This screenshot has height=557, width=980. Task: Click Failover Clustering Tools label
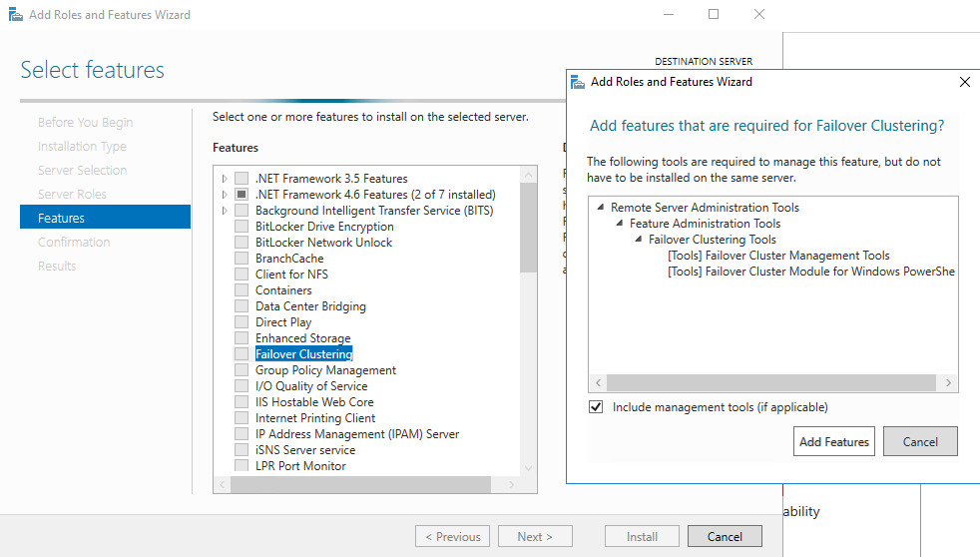(x=712, y=239)
